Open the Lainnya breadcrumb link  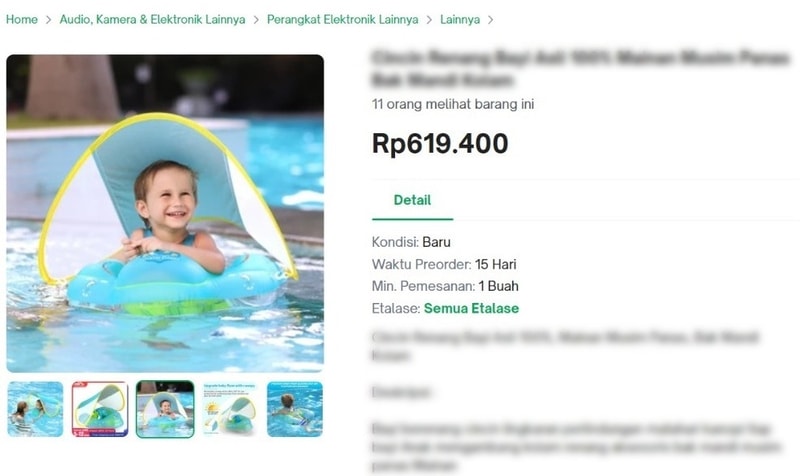click(460, 19)
